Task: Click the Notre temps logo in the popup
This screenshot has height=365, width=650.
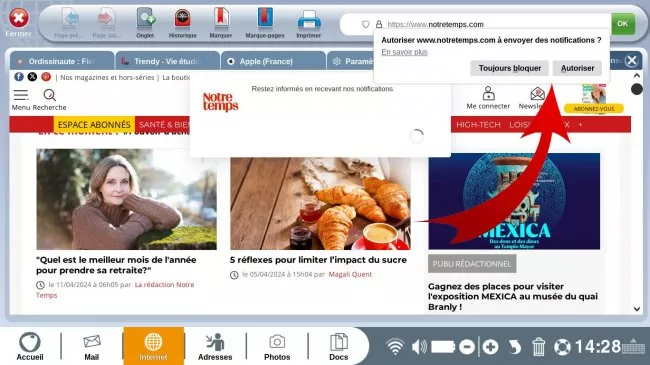Action: [220, 102]
